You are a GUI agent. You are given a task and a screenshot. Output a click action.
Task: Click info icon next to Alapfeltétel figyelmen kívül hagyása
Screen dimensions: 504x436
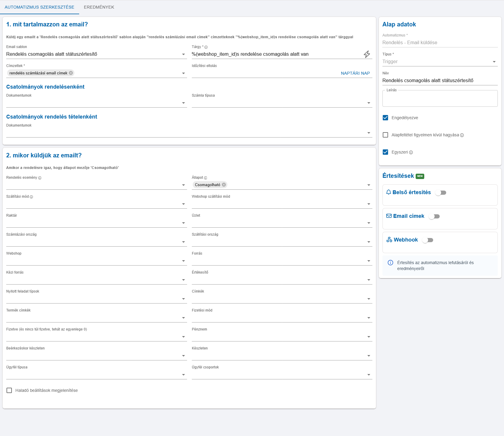(462, 135)
